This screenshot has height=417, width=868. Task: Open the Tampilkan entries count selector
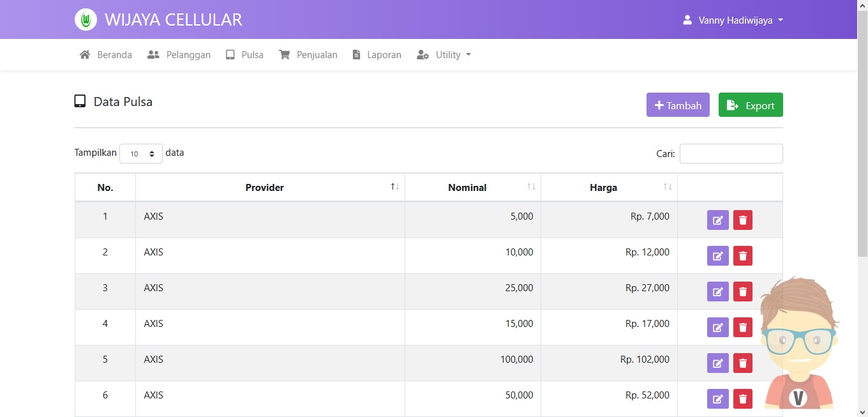click(x=141, y=154)
